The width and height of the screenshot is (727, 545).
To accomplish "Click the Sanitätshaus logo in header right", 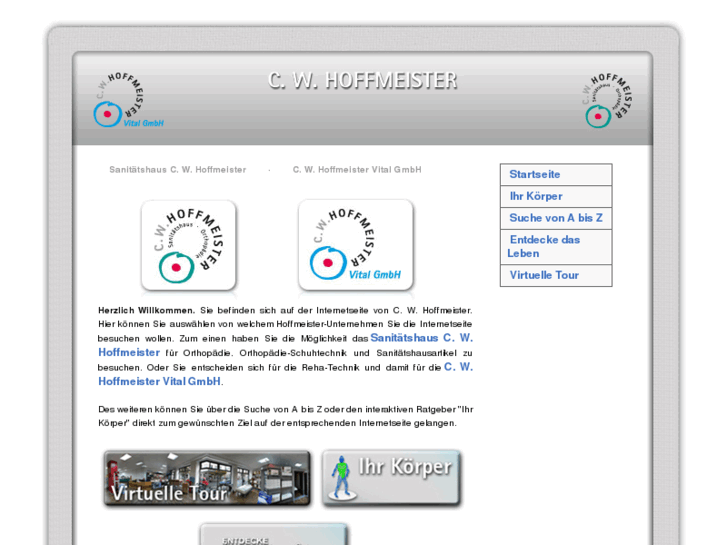I will pyautogui.click(x=607, y=100).
